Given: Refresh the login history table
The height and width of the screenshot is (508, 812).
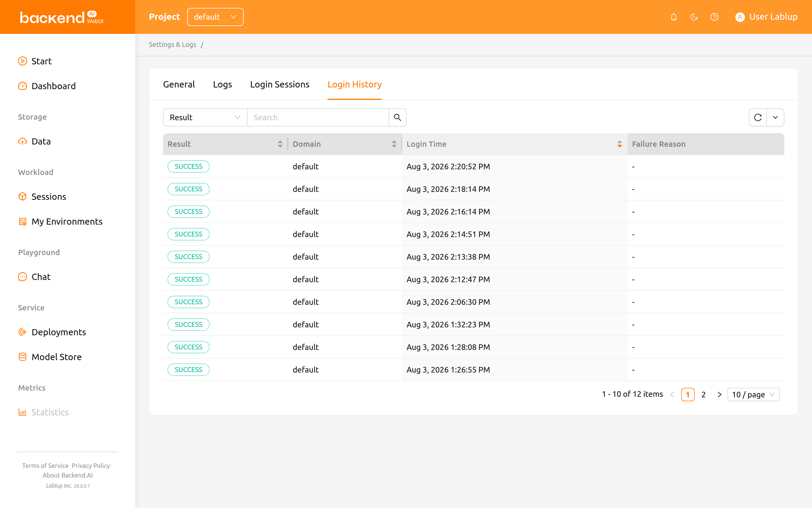Looking at the screenshot, I should (758, 117).
